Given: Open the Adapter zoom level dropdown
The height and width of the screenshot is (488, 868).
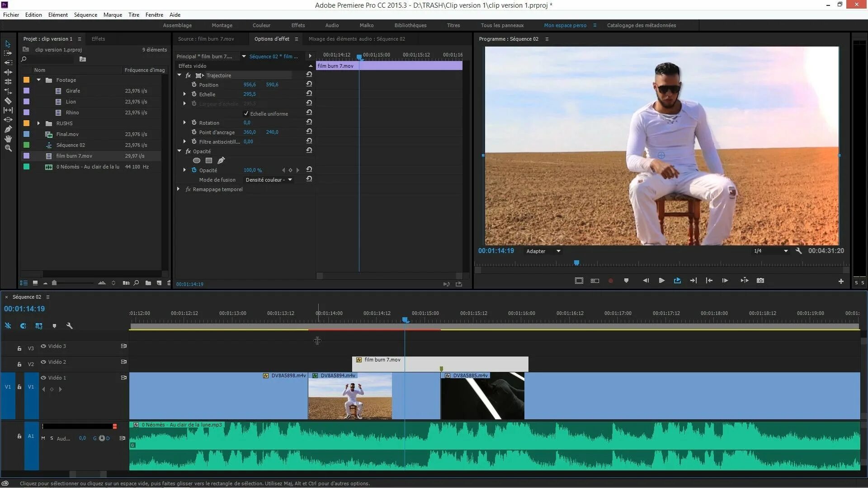Looking at the screenshot, I should [543, 251].
